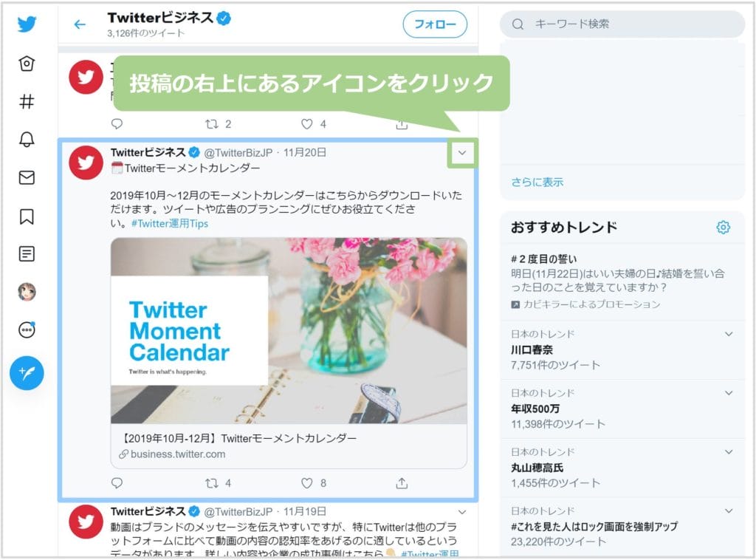Like the Moment Calendar tweet (heart 8)
Screen dimensions: 756x560
tap(313, 483)
